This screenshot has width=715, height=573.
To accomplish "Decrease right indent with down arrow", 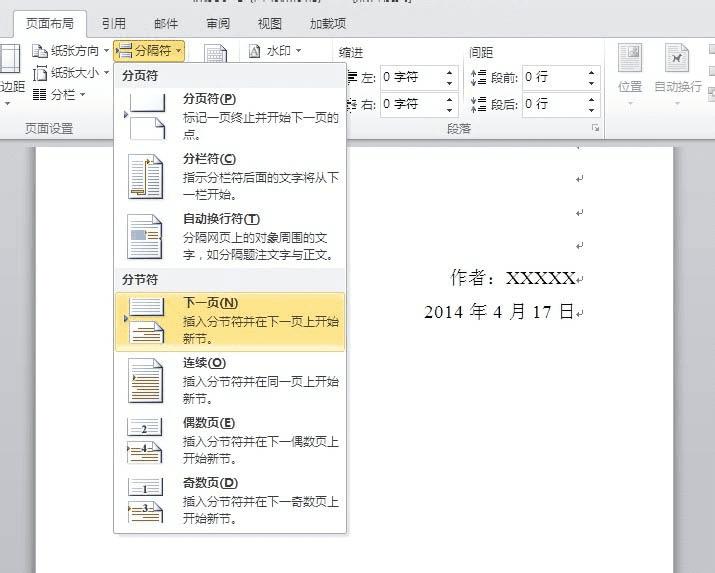I will click(x=450, y=110).
